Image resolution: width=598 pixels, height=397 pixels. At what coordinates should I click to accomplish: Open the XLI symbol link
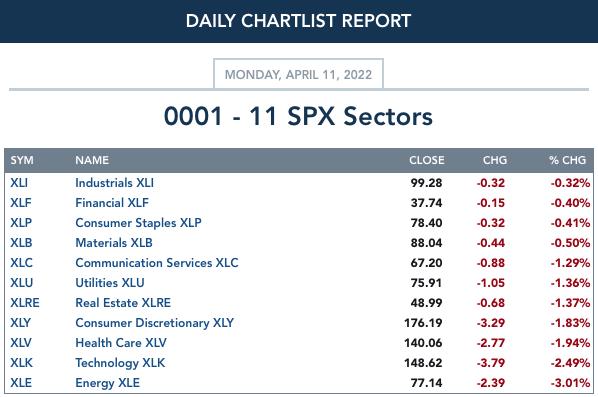click(19, 183)
